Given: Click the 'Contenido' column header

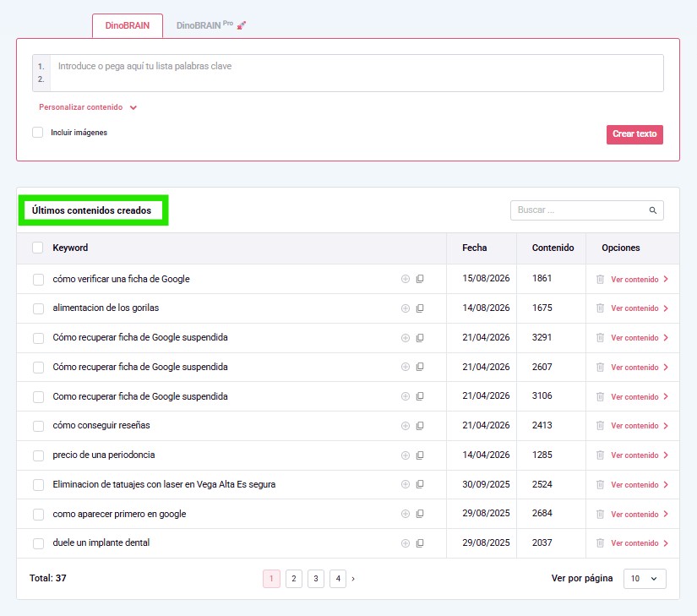Looking at the screenshot, I should (553, 248).
